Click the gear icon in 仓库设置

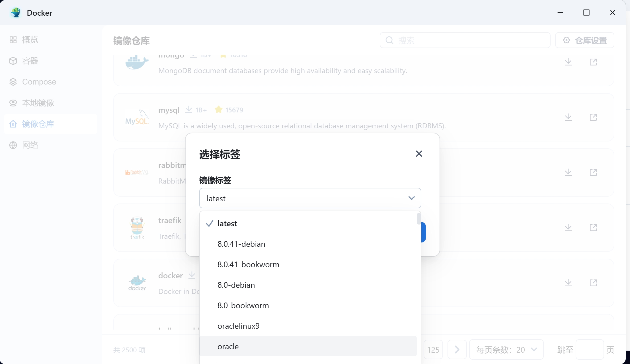pyautogui.click(x=567, y=40)
